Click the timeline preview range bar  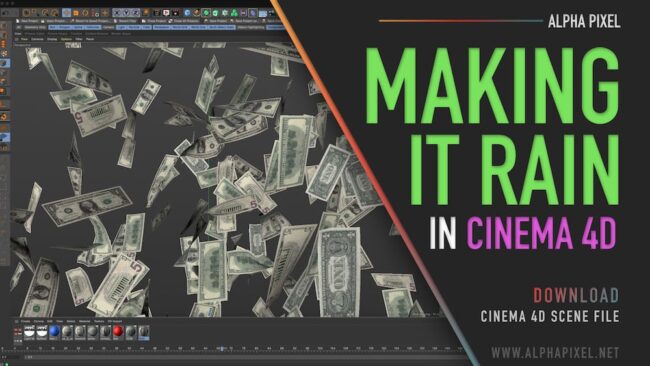[x=245, y=357]
